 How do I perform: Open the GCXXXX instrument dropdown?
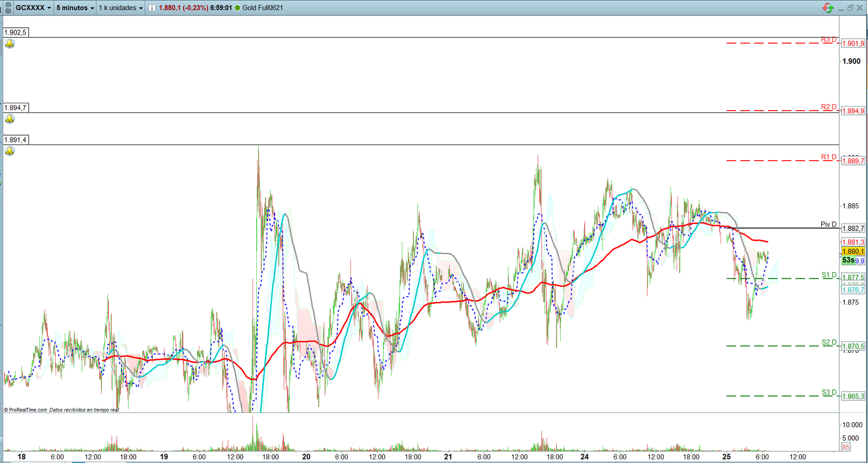click(x=33, y=8)
